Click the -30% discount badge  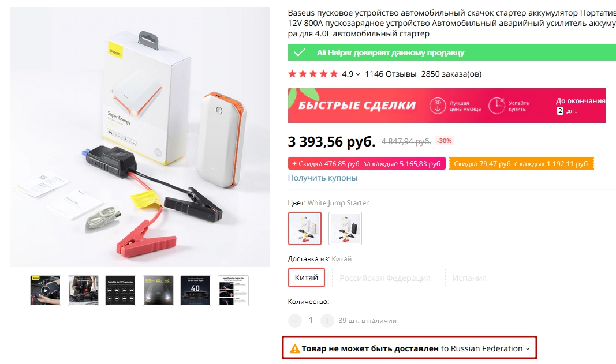pos(445,141)
